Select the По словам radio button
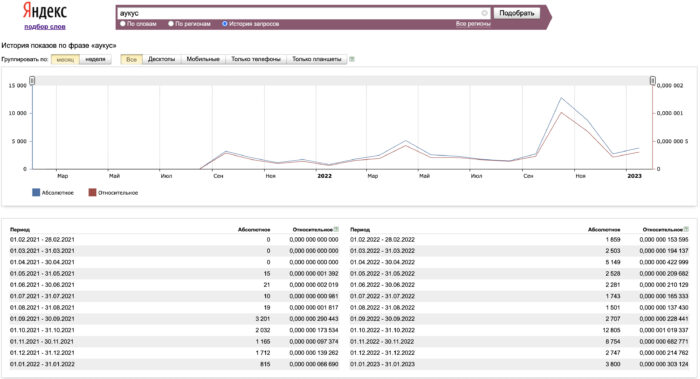Image resolution: width=700 pixels, height=379 pixels. (x=123, y=24)
